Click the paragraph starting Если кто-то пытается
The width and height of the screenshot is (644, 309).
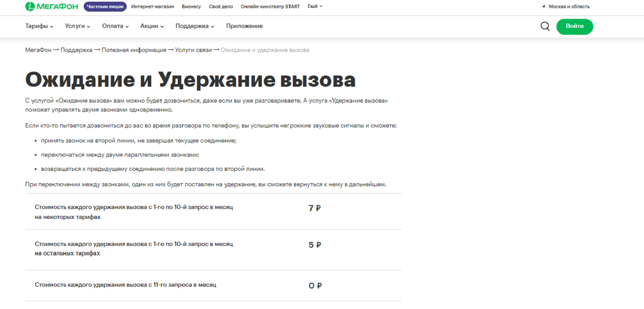click(x=211, y=126)
